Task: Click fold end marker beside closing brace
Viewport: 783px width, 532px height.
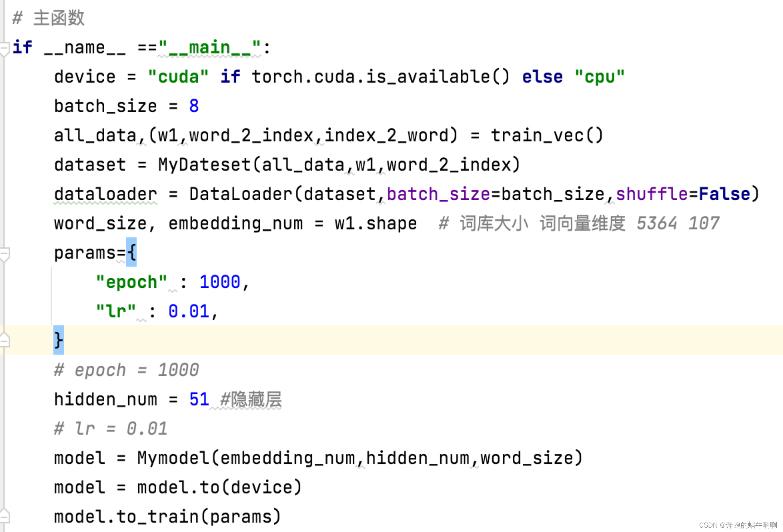Action: pos(4,340)
